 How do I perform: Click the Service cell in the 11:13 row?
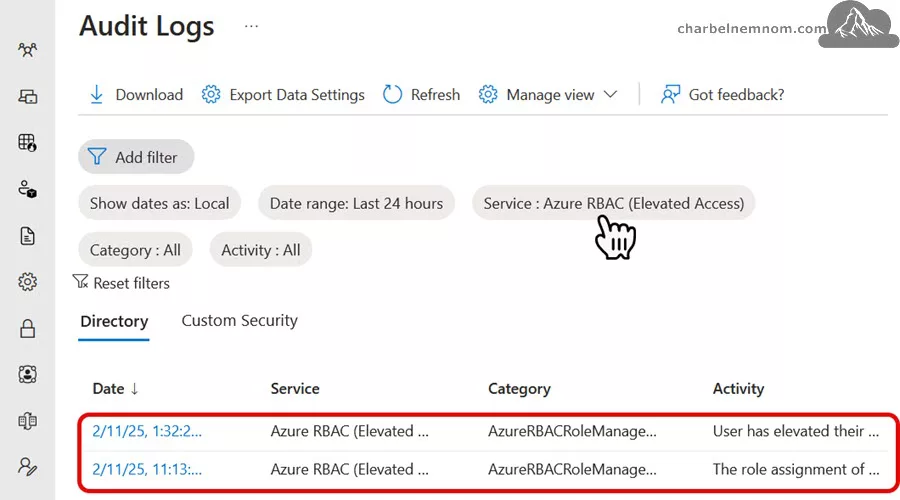[350, 470]
